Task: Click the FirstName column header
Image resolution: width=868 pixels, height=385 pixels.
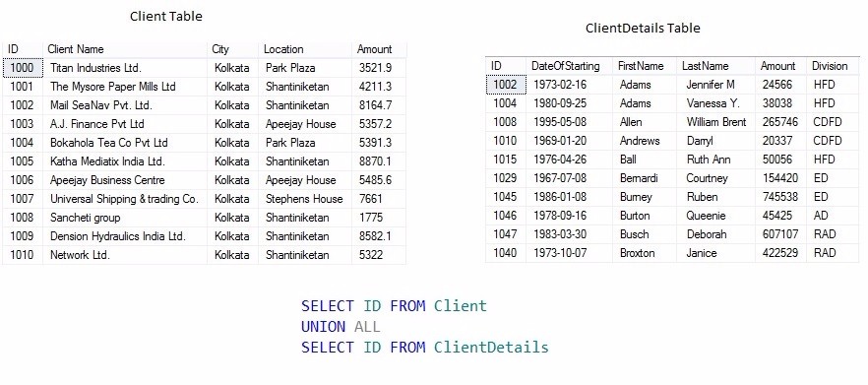Action: 645,66
